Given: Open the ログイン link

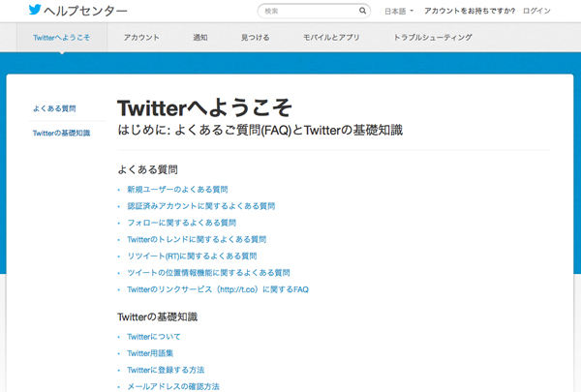Looking at the screenshot, I should pos(536,12).
